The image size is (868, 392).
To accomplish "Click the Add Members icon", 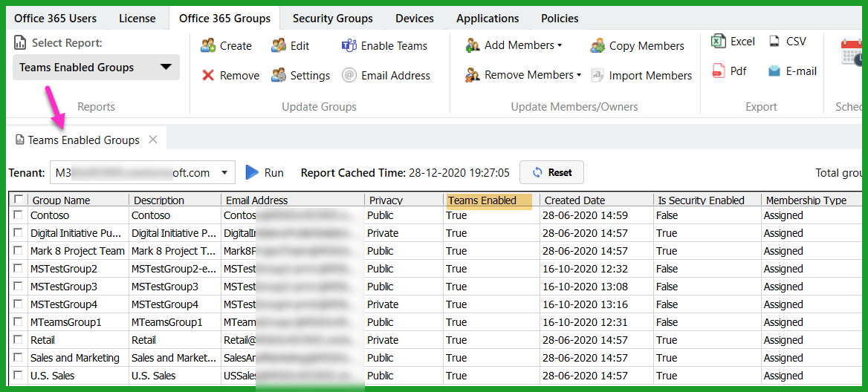I will tap(473, 45).
